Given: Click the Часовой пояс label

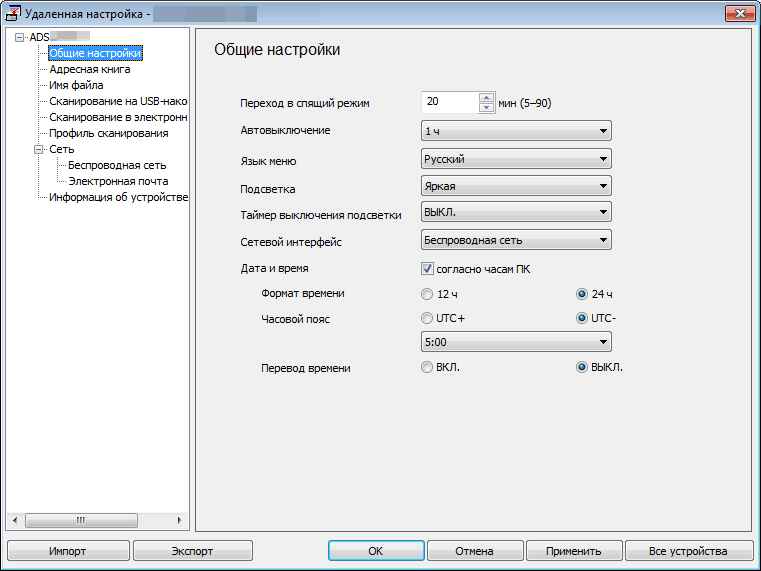Looking at the screenshot, I should coord(295,319).
